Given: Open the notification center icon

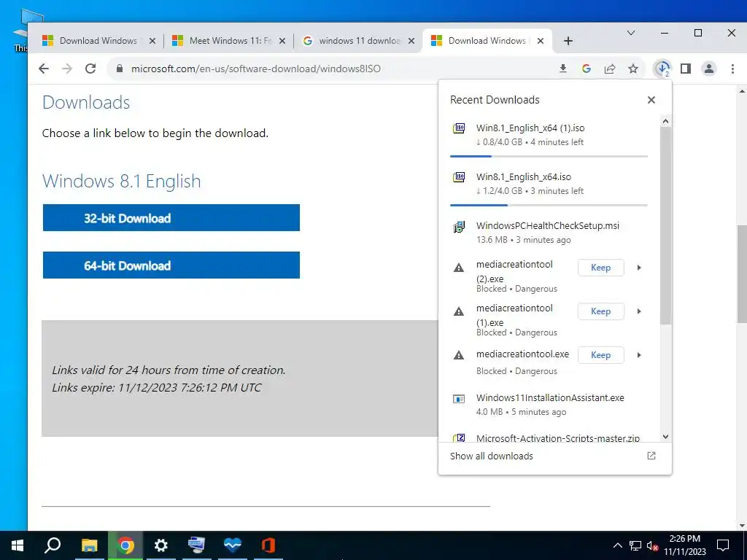Looking at the screenshot, I should pyautogui.click(x=723, y=545).
